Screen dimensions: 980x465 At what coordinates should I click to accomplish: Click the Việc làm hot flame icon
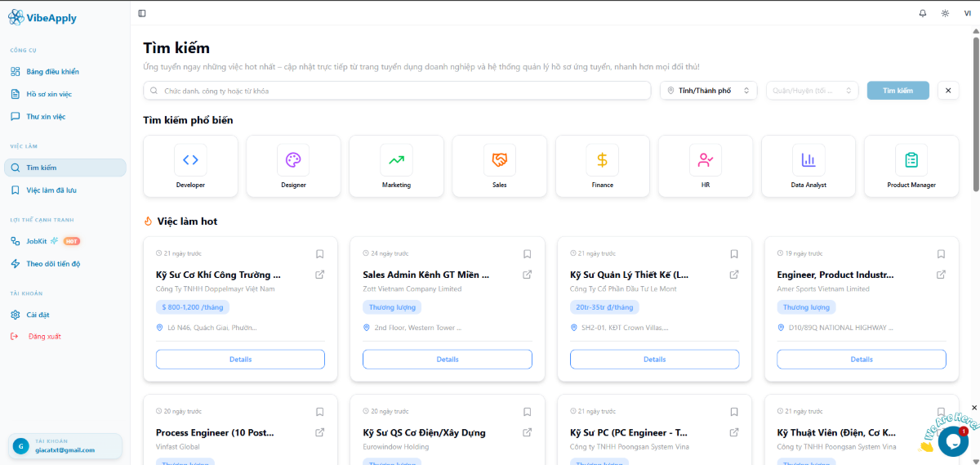(148, 221)
